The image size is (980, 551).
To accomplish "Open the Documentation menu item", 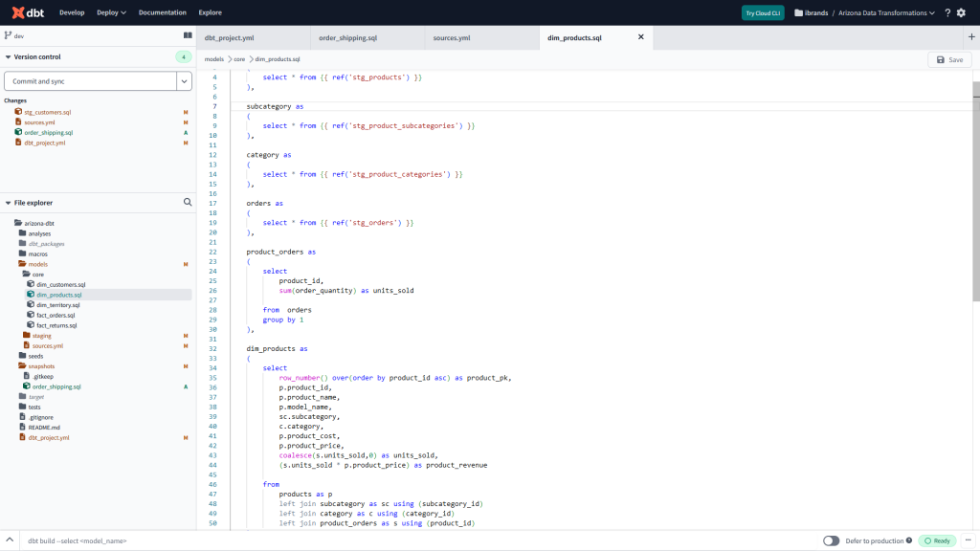I will pos(162,12).
